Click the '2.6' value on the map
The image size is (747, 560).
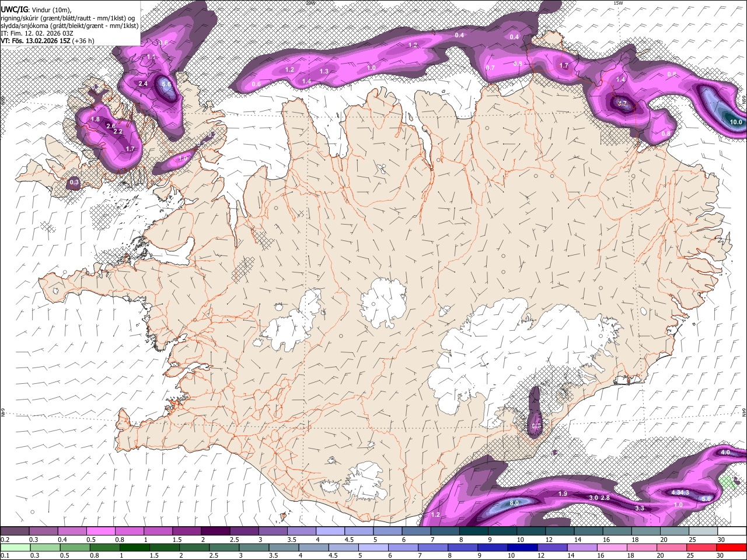[x=111, y=126]
